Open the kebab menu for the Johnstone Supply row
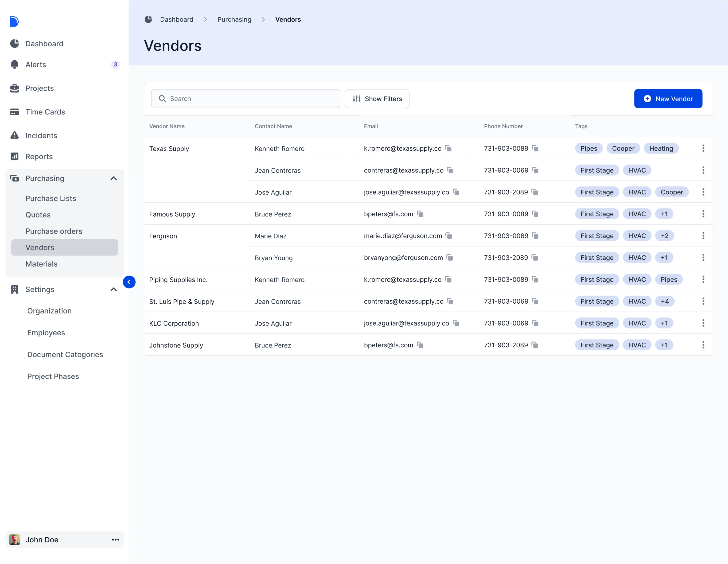 pyautogui.click(x=703, y=345)
